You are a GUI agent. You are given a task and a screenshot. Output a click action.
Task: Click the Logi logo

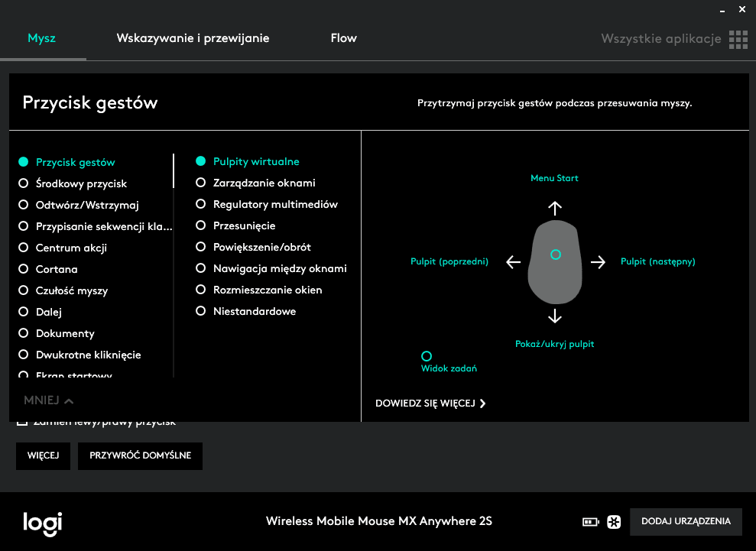(42, 523)
